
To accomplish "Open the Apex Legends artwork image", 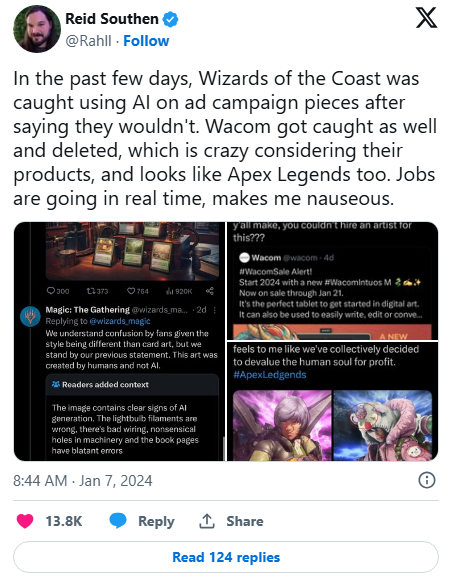I will point(332,401).
